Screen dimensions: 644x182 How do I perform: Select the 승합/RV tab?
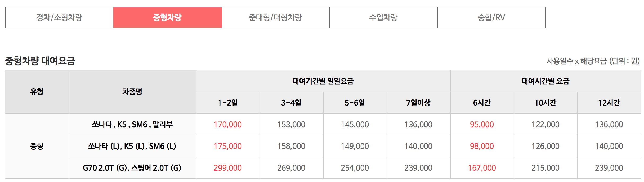point(491,17)
